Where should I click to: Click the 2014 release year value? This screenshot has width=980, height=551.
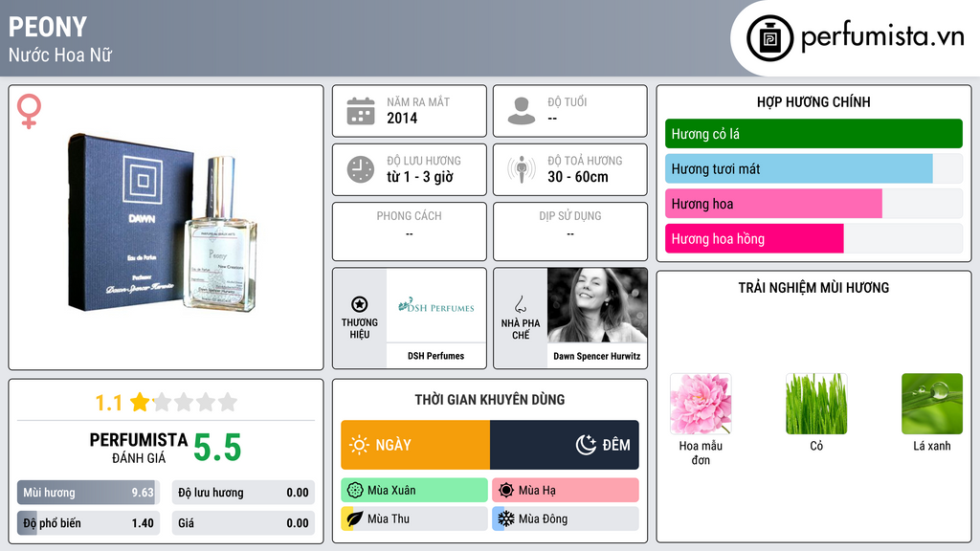coord(402,119)
